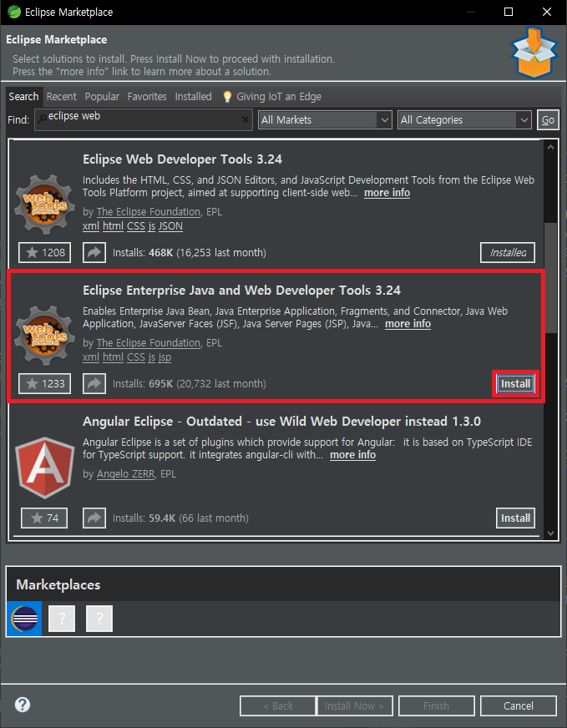567x728 pixels.
Task: Click the star rating 74 button
Action: point(44,518)
